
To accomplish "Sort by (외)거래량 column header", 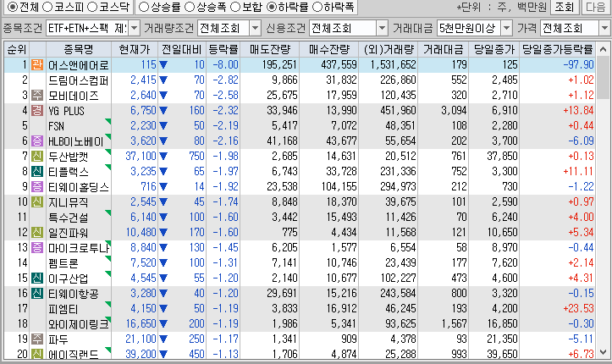I will [x=388, y=49].
